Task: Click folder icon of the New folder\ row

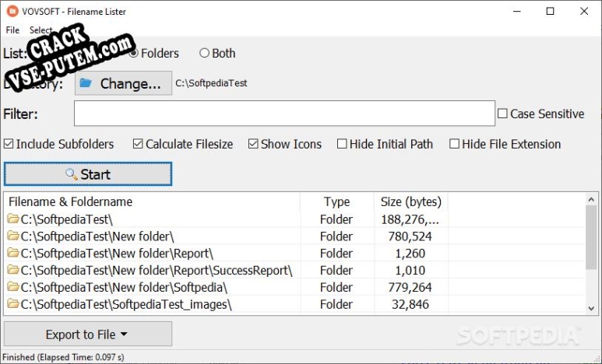Action: [x=13, y=236]
